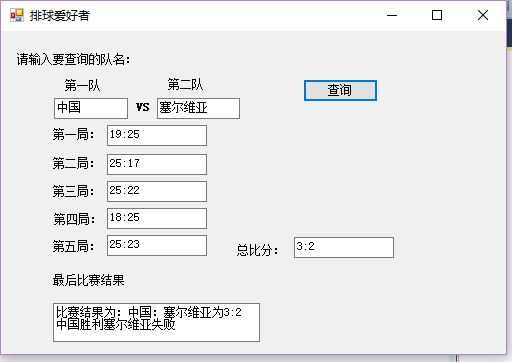The image size is (512, 362).
Task: Click the 总比分 total score field 3:2
Action: (344, 247)
